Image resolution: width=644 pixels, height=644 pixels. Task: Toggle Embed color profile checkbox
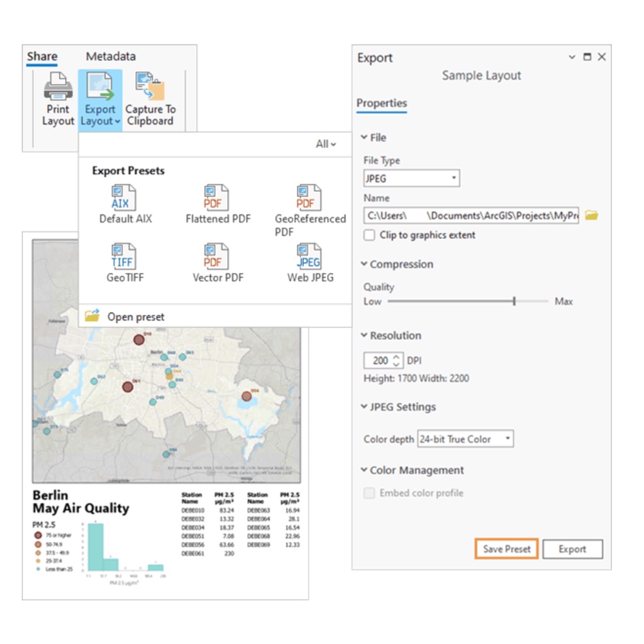click(x=370, y=493)
